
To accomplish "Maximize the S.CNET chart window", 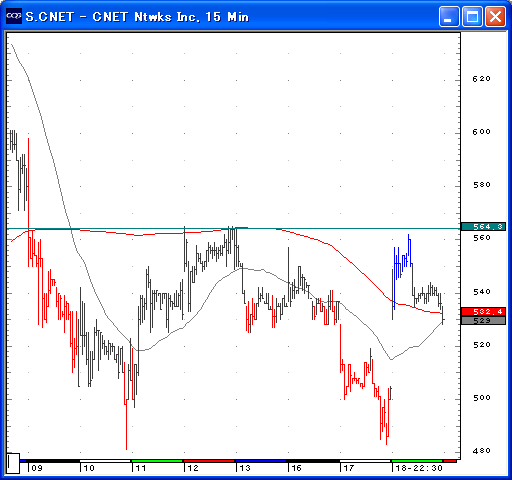I will 472,17.
